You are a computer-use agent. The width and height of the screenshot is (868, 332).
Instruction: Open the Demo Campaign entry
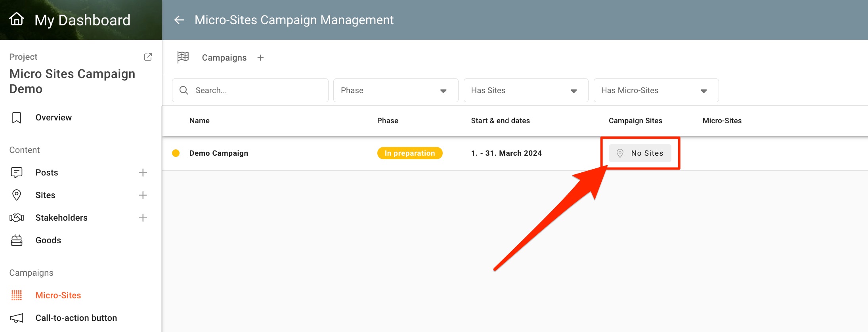(x=219, y=153)
